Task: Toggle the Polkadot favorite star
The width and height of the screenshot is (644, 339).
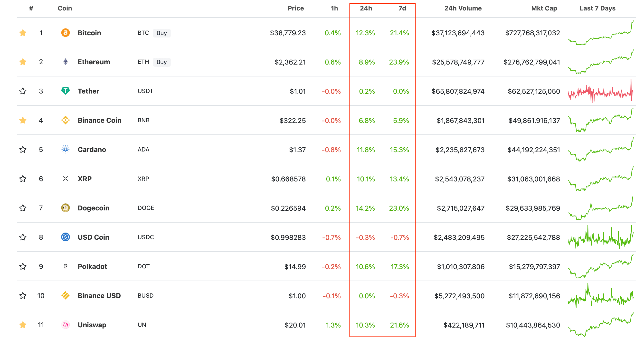Action: click(23, 266)
